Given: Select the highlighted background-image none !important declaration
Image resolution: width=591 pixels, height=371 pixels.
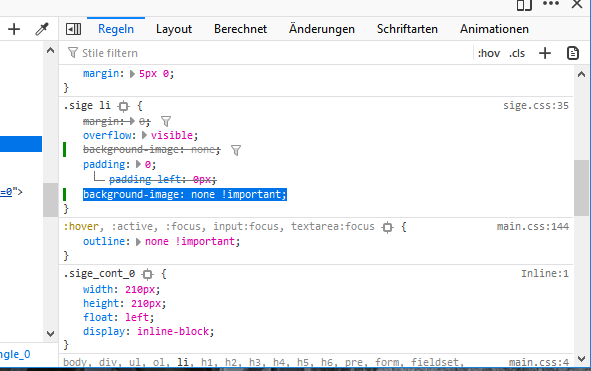Looking at the screenshot, I should 185,195.
